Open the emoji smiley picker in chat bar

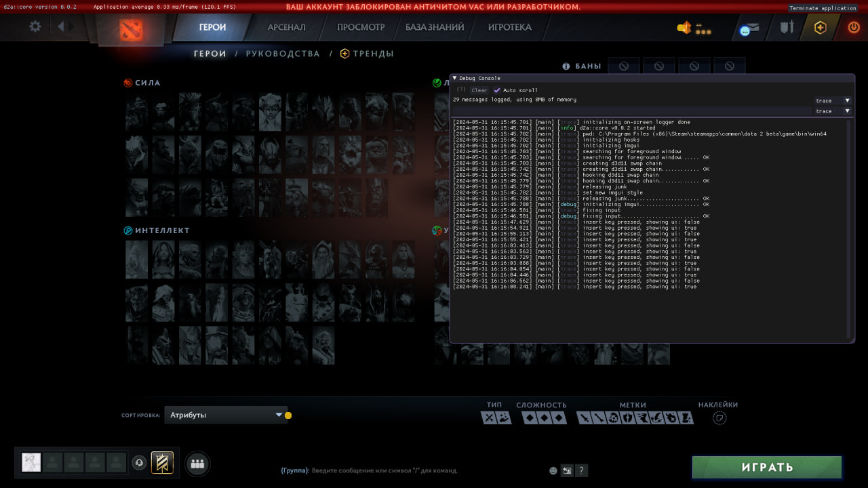point(553,470)
